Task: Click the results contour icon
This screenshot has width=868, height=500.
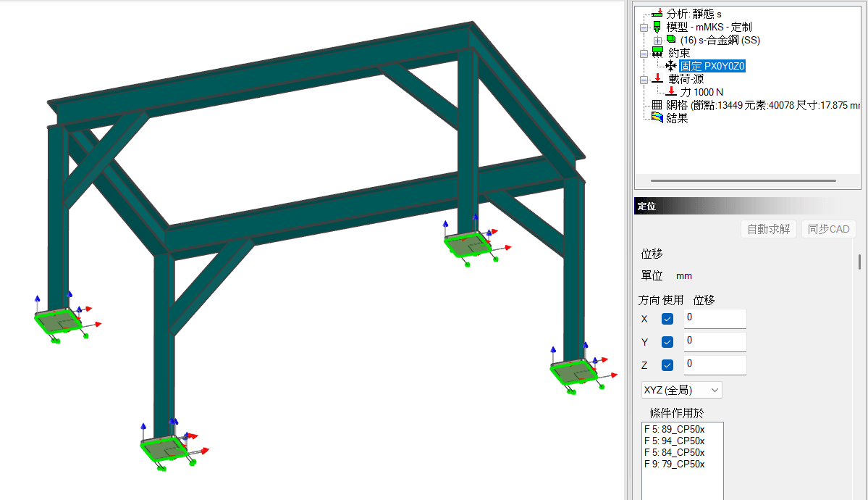Action: tap(657, 117)
